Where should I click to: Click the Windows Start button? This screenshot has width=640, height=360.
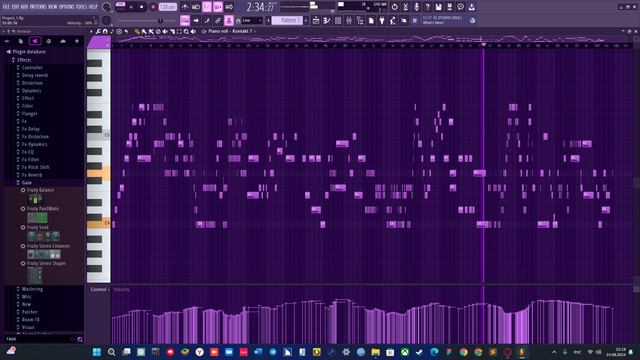pos(97,352)
